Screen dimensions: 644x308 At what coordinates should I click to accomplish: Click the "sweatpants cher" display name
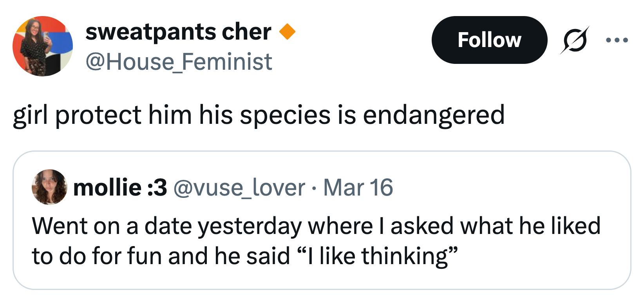click(x=178, y=32)
